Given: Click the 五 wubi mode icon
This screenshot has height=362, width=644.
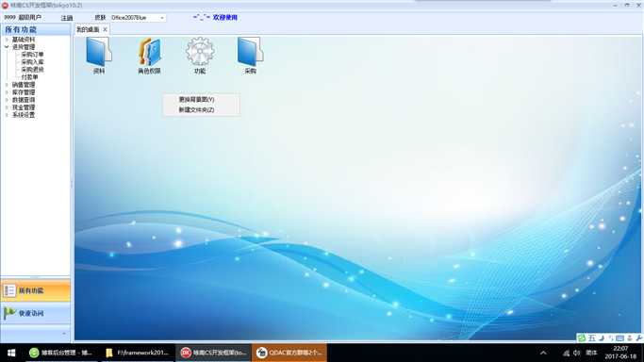Looking at the screenshot, I should (x=591, y=338).
